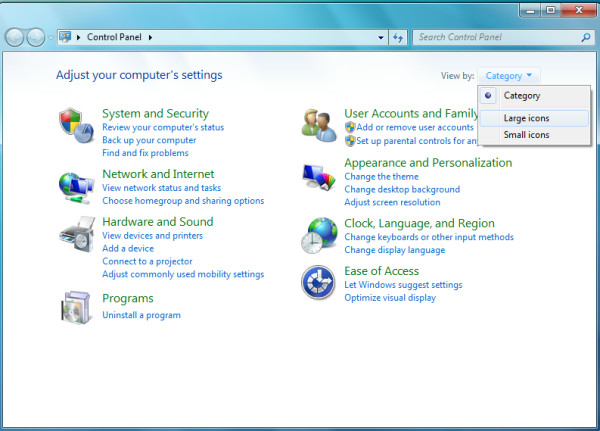Click the shield icon beside Add or remove user accounts

(x=350, y=127)
